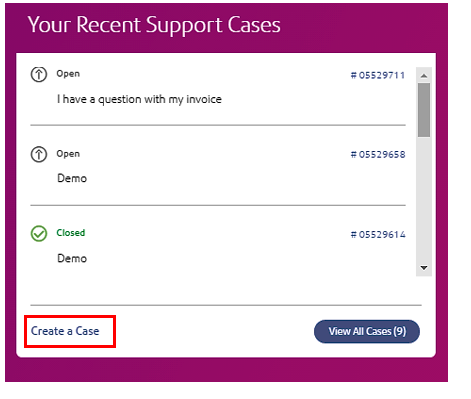The height and width of the screenshot is (399, 471).
Task: Click the Open status label of the first case
Action: [x=68, y=74]
